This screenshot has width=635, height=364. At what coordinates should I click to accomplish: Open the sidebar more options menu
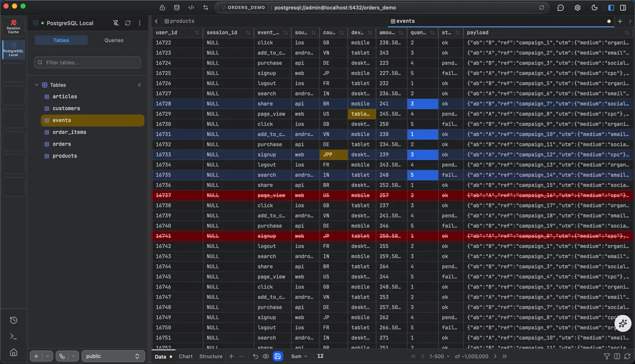pyautogui.click(x=140, y=23)
